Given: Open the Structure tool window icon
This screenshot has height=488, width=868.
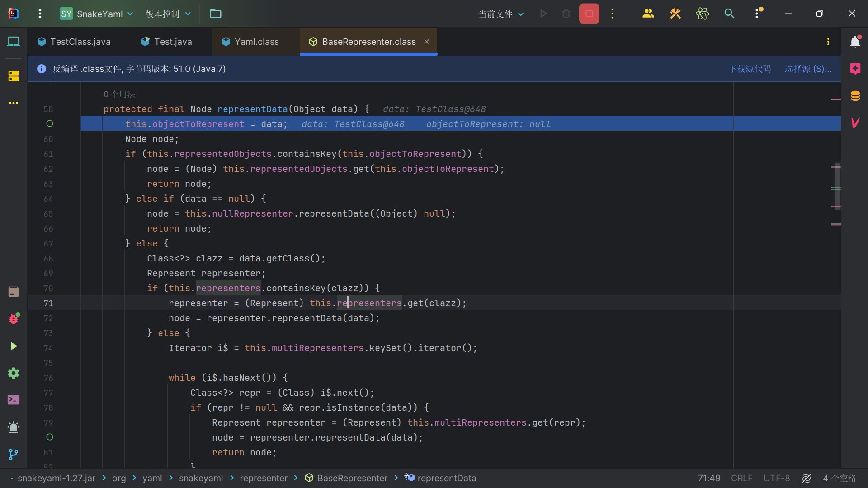Looking at the screenshot, I should tap(14, 76).
